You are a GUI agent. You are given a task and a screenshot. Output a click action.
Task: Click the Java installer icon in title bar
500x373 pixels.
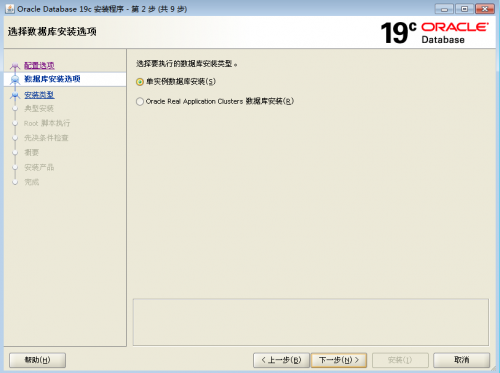(x=10, y=9)
